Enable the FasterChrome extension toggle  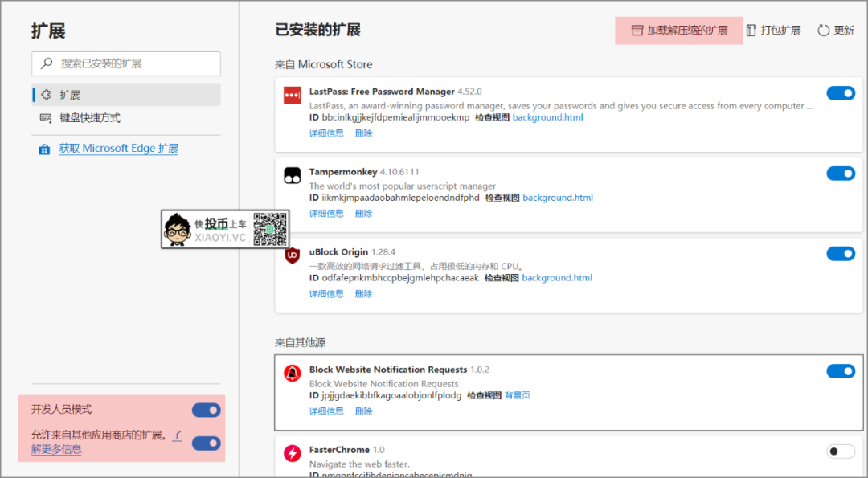point(841,451)
